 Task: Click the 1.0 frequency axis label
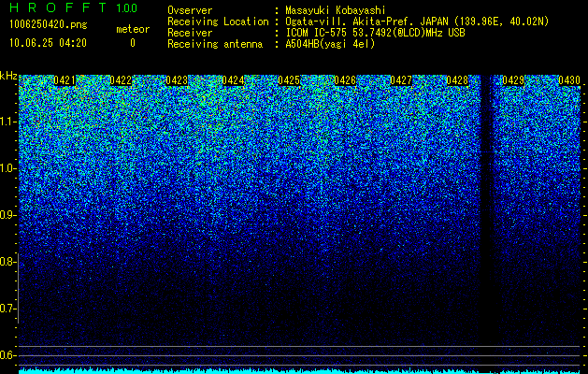tap(7, 168)
